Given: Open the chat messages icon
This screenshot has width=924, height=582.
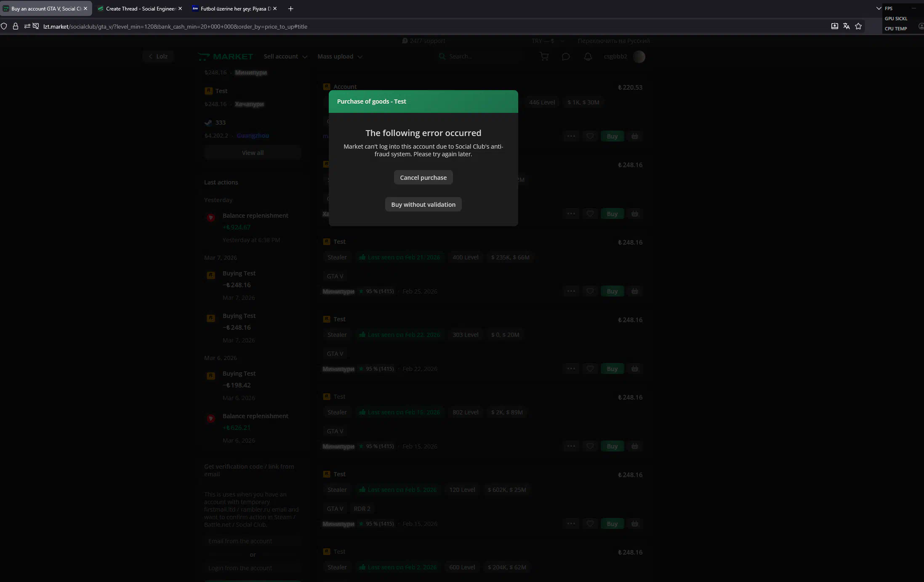Looking at the screenshot, I should pos(566,56).
